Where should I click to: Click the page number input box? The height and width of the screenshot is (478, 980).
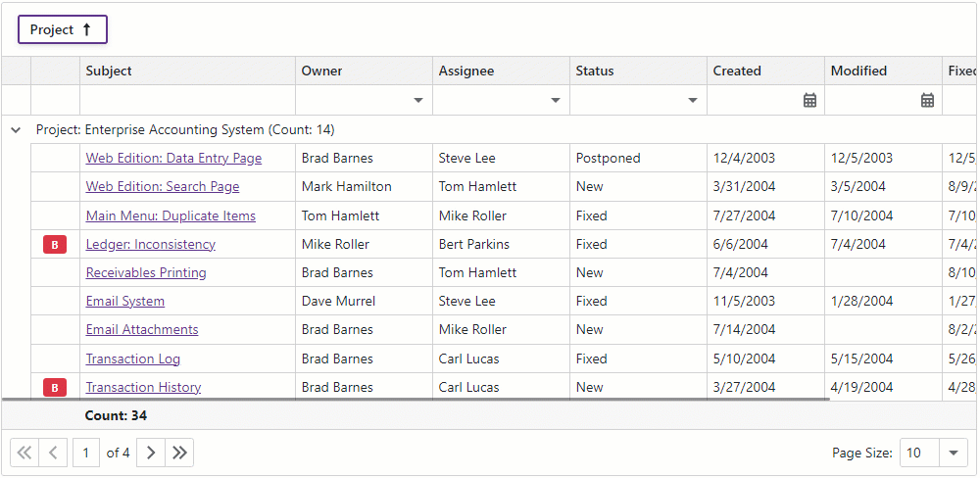point(86,453)
